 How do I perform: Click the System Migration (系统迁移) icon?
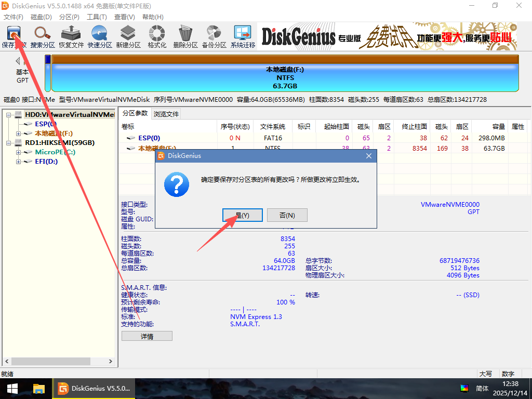243,36
